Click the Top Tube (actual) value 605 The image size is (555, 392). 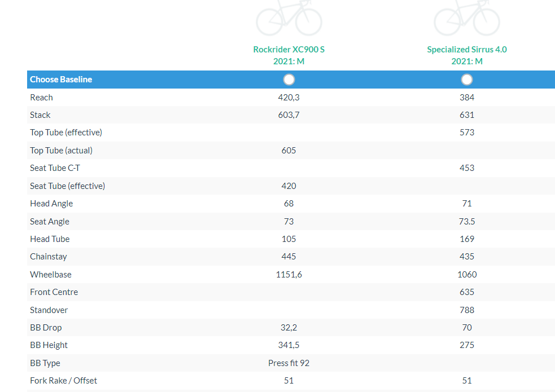tap(289, 151)
